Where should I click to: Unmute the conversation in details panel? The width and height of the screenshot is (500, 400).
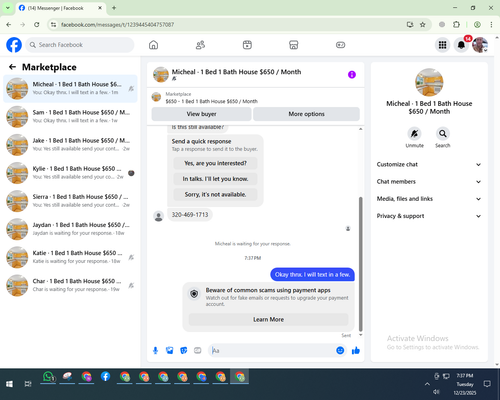(414, 134)
